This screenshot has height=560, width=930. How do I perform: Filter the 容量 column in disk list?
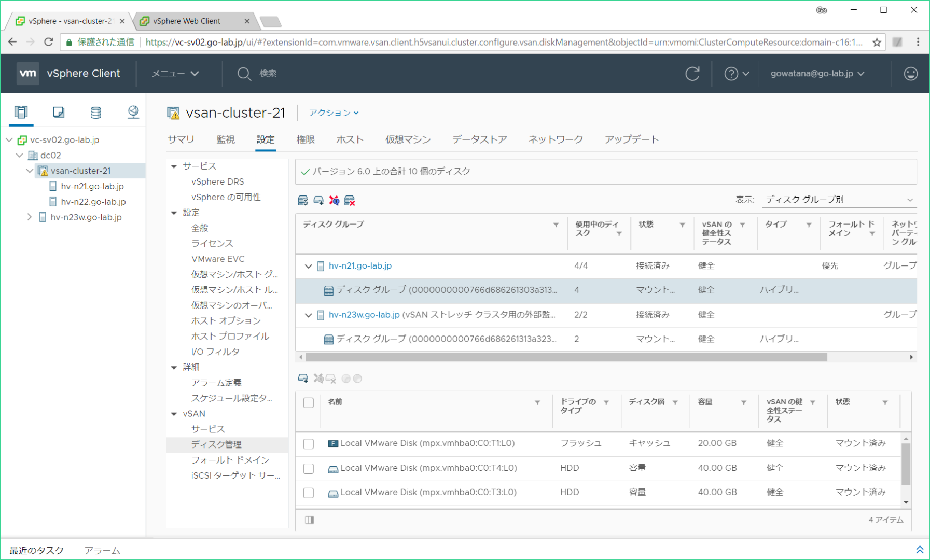coord(744,403)
